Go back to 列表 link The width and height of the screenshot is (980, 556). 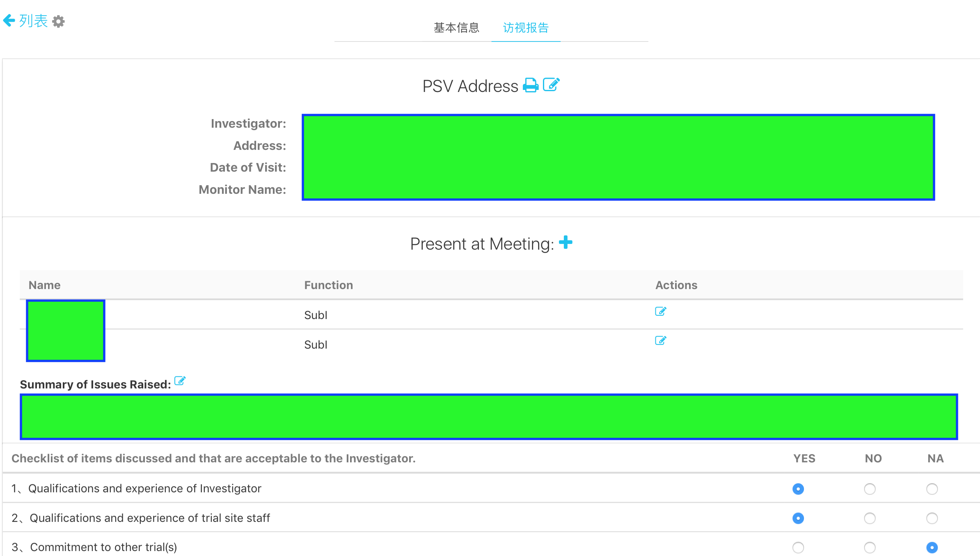pyautogui.click(x=33, y=21)
